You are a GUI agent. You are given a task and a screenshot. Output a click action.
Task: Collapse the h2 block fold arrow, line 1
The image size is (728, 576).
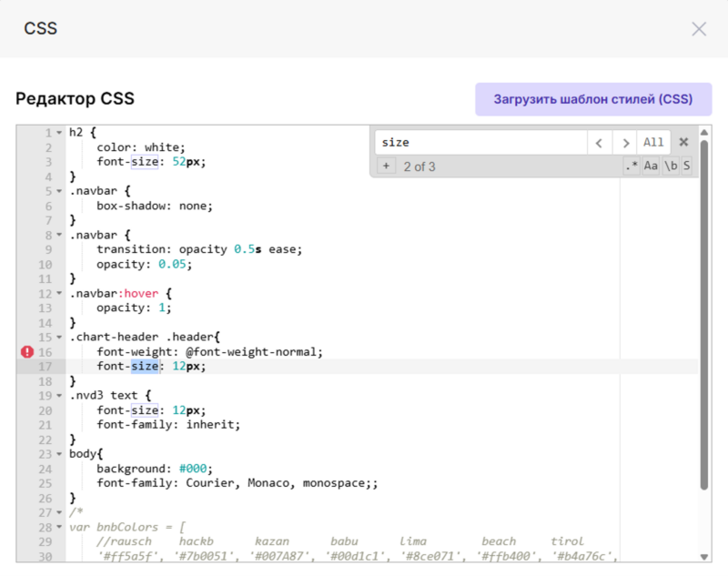pos(59,133)
